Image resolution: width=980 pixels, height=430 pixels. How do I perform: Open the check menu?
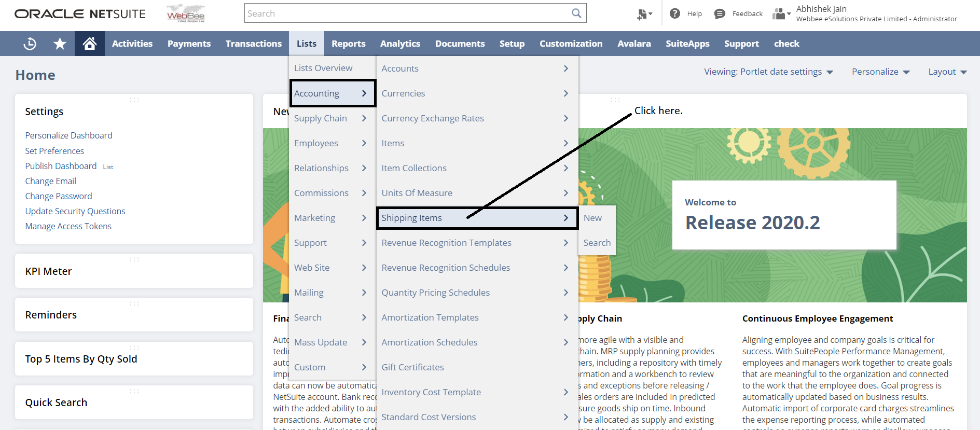(x=786, y=44)
